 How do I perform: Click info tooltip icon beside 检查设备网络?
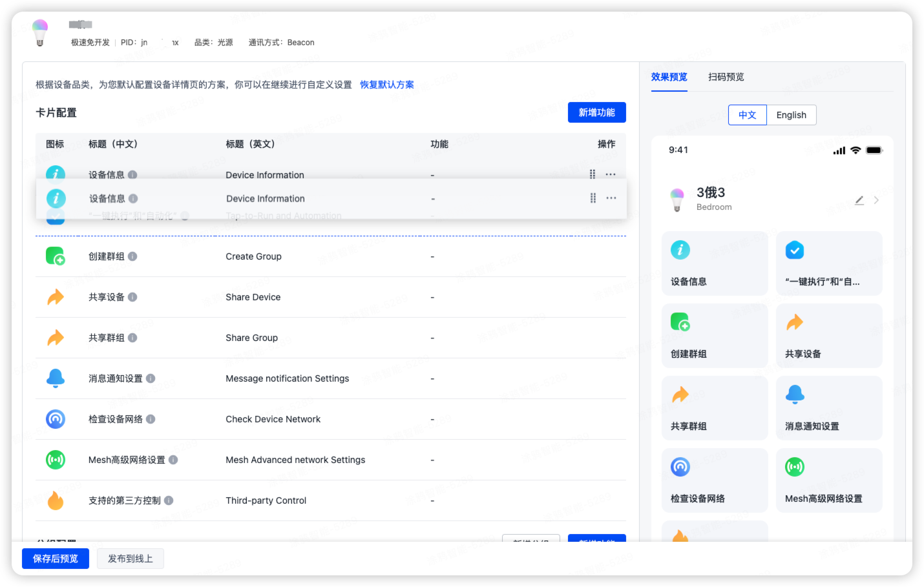coord(151,419)
